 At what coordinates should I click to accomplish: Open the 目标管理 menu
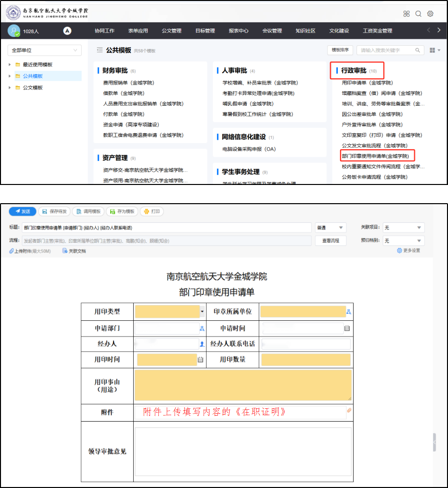[x=206, y=30]
